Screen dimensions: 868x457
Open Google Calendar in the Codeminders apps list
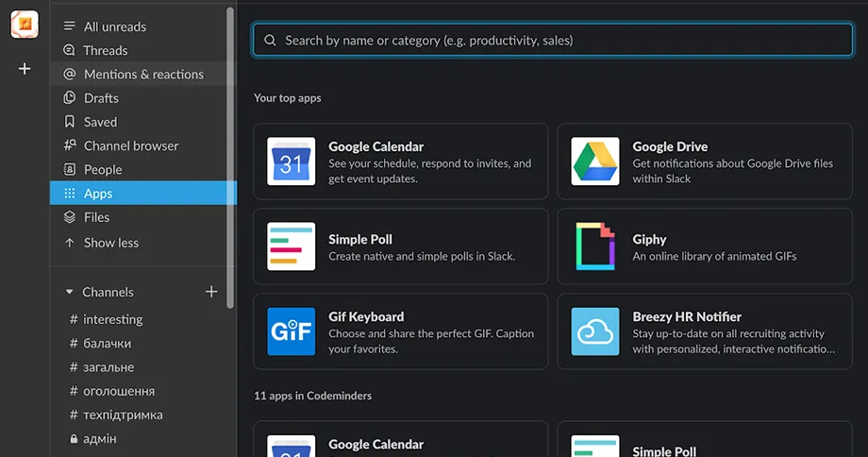pos(401,439)
